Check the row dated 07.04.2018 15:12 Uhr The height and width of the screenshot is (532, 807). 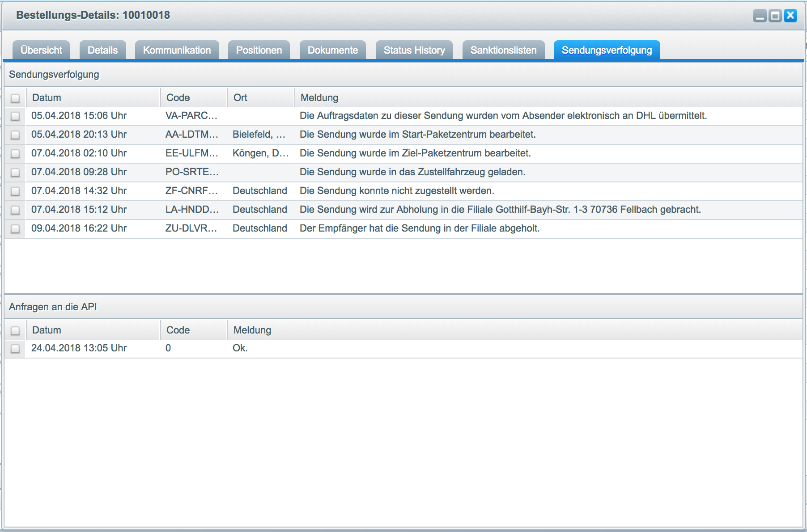tap(15, 210)
